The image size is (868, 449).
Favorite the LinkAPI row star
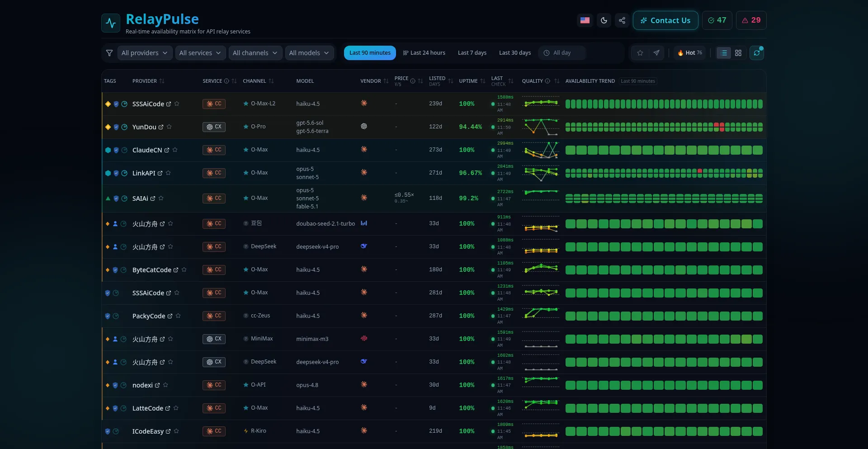pos(168,173)
